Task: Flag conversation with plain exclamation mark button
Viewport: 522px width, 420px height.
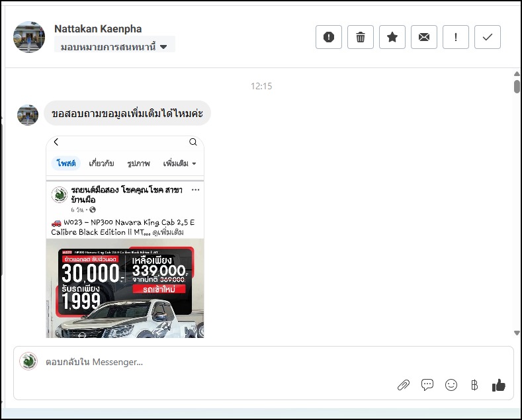Action: pos(456,37)
